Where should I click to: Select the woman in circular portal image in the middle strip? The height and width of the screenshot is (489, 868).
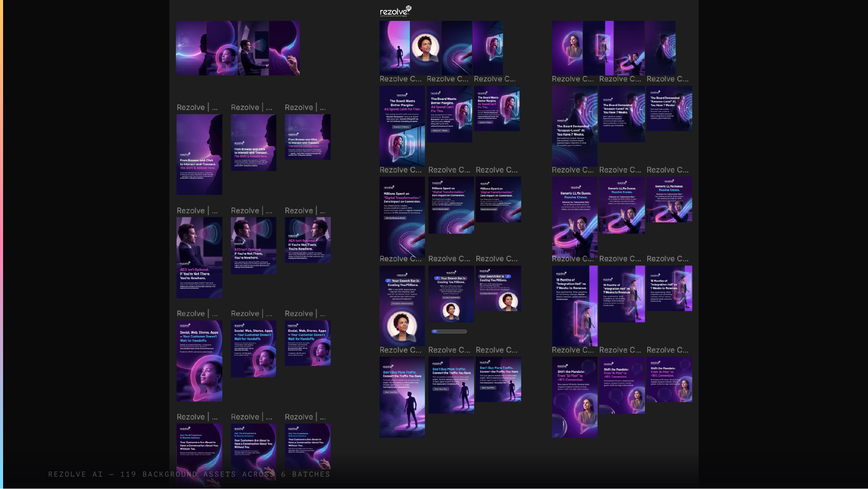(x=426, y=48)
